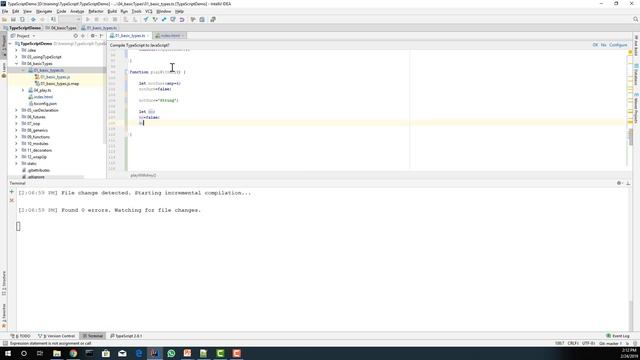
Task: Collapse the 01_basic_types.ts node
Action: (23, 70)
